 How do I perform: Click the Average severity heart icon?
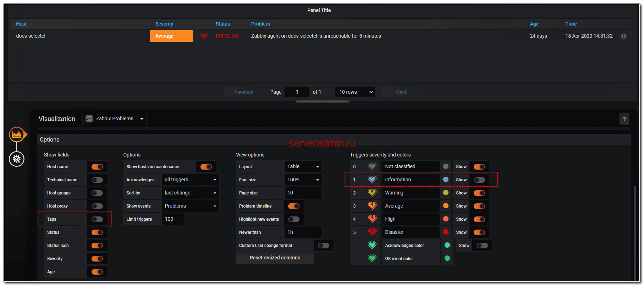click(x=372, y=206)
